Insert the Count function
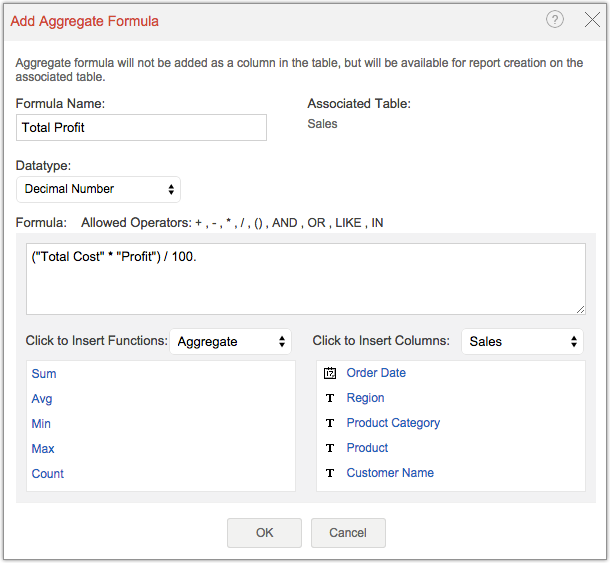 coord(47,474)
